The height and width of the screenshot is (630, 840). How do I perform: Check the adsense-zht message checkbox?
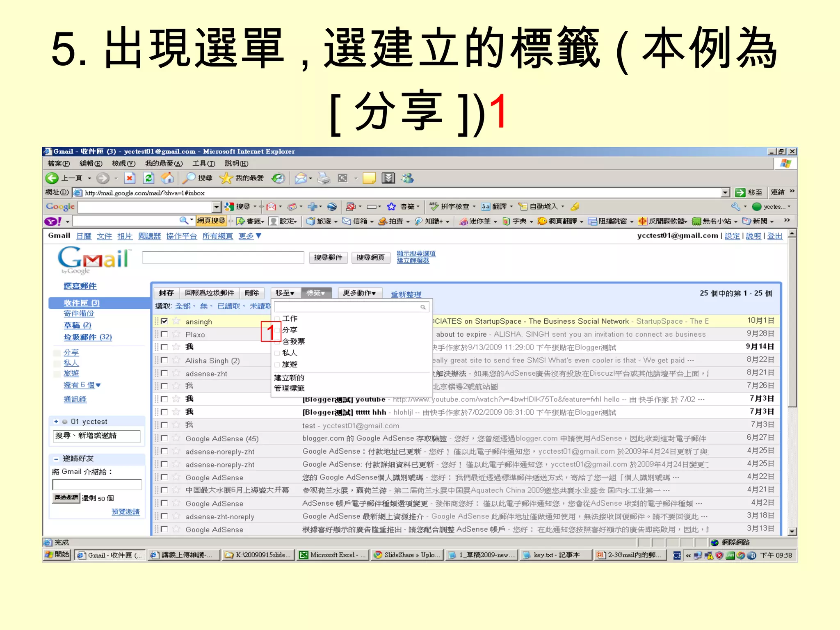[164, 373]
